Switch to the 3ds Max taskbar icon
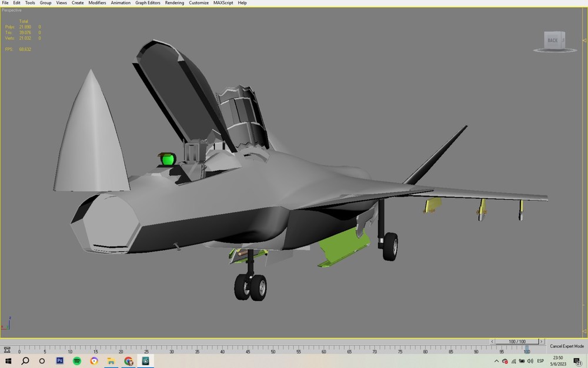 tap(145, 361)
